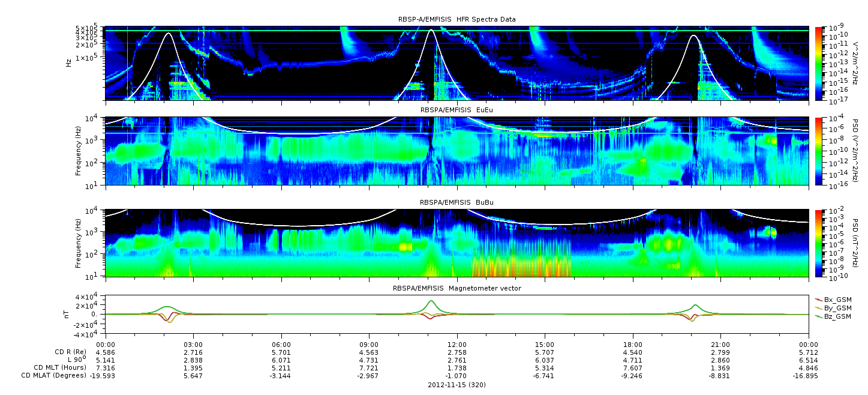Click the RBSPA/EMFISIS EuEu panel title

coord(456,110)
